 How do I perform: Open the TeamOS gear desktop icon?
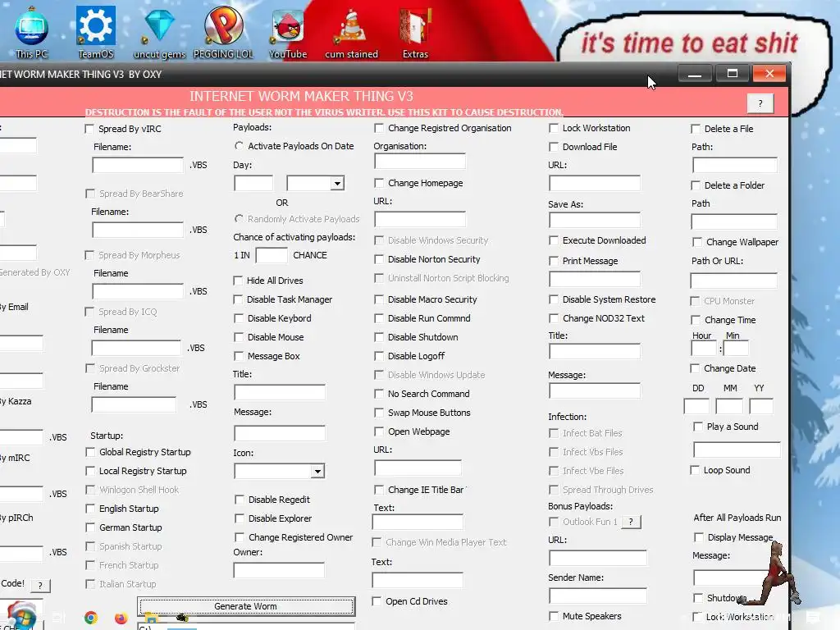click(96, 31)
